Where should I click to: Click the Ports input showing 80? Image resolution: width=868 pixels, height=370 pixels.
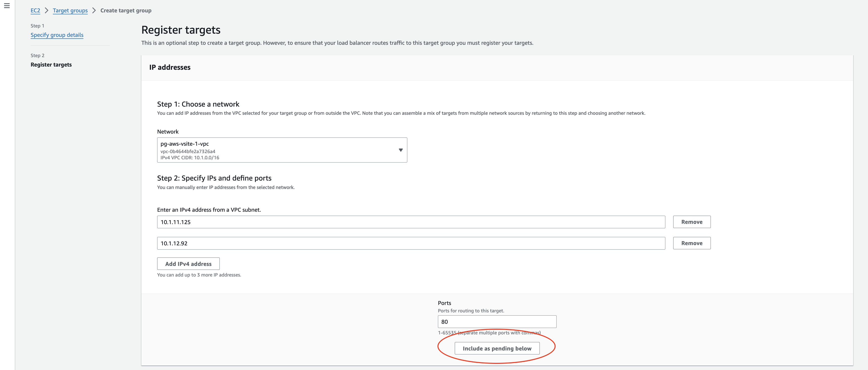497,322
